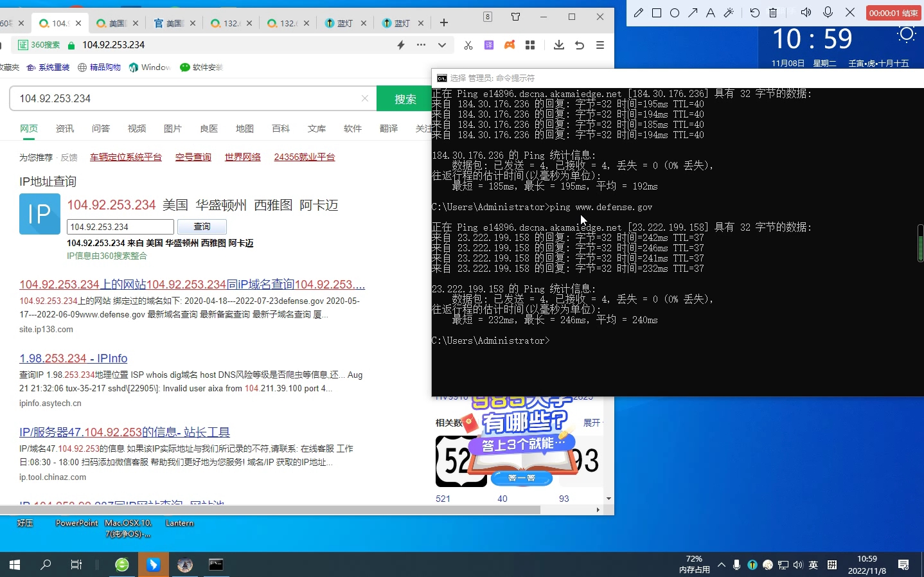Click 查询 IP lookup button
Image resolution: width=924 pixels, height=577 pixels.
coord(202,227)
